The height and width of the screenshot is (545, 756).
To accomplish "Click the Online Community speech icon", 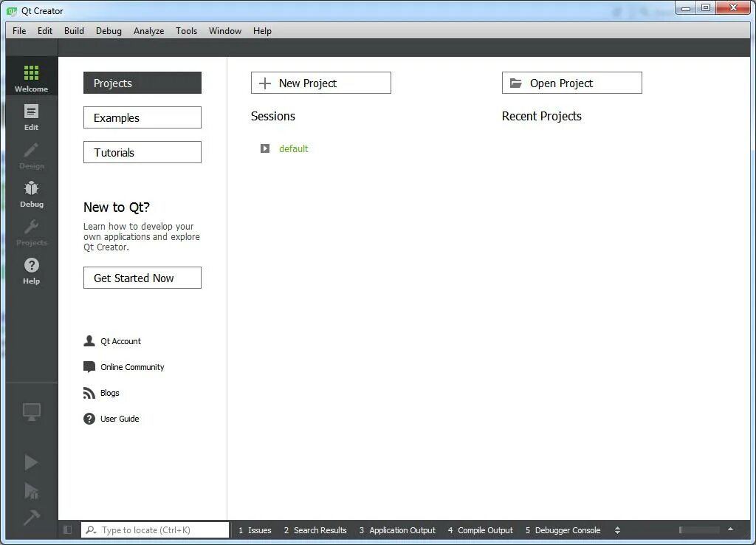I will [89, 367].
